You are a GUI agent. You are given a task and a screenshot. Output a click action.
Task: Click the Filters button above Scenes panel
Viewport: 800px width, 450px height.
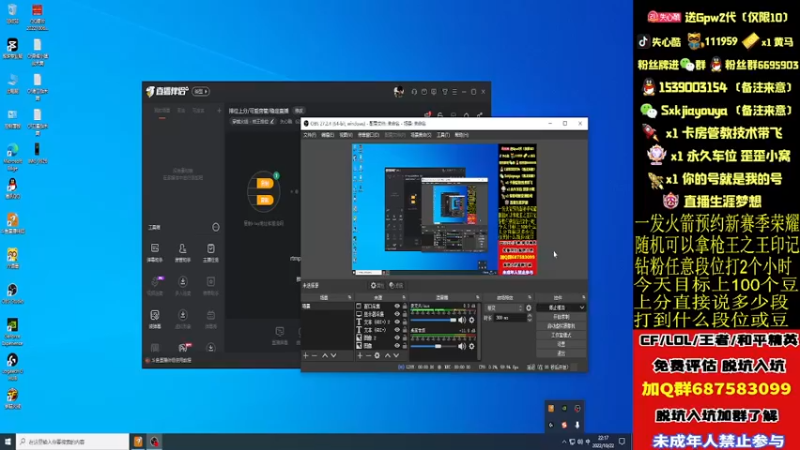pyautogui.click(x=396, y=286)
